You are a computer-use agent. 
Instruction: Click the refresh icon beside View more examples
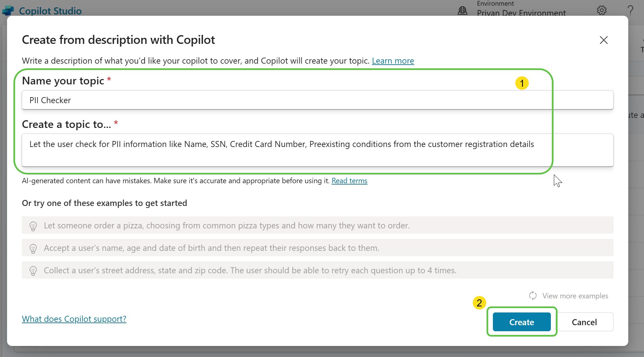(533, 296)
